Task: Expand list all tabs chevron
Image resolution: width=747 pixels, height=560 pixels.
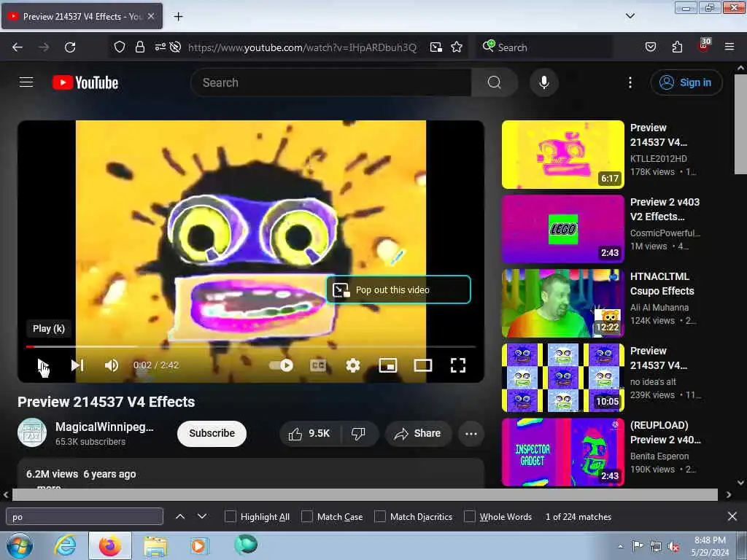Action: click(x=630, y=16)
